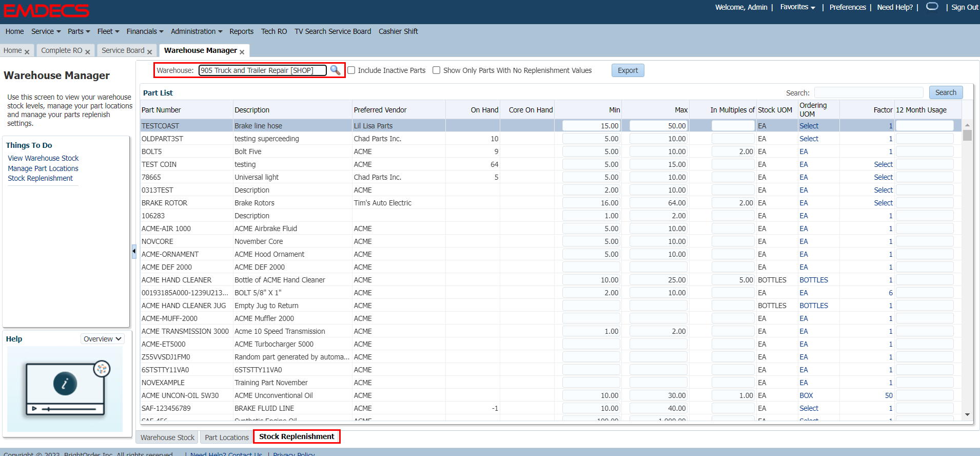
Task: Open the Help Overview dropdown
Action: pos(103,339)
